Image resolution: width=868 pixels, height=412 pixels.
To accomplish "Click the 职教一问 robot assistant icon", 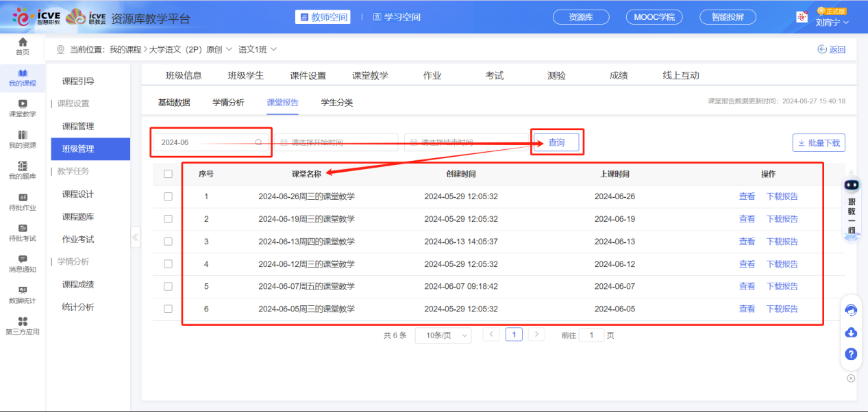I will coord(852,185).
